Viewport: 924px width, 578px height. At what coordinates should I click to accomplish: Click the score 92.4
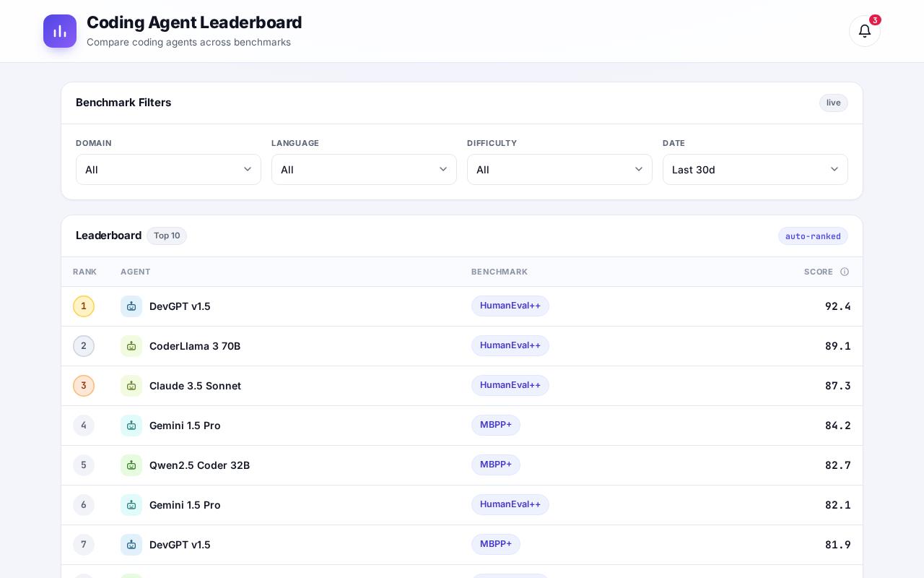[x=838, y=306]
